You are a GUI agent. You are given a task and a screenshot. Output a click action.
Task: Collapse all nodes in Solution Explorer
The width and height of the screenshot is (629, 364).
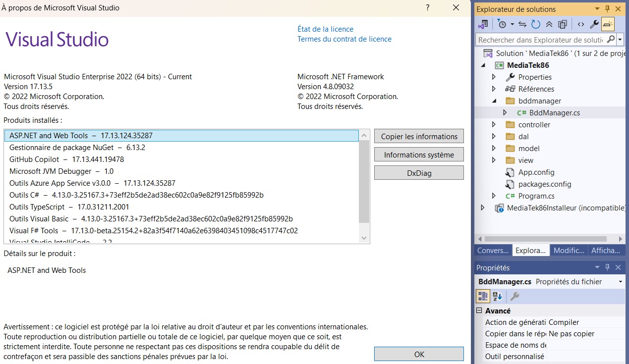[549, 24]
